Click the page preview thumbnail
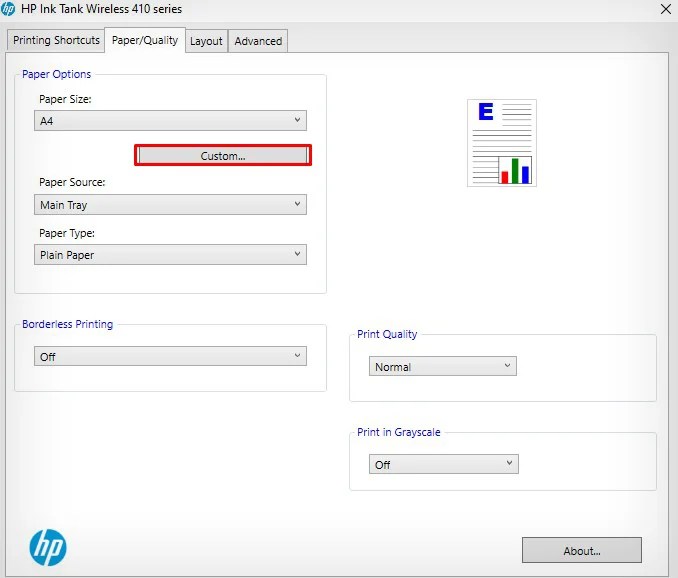678x578 pixels. click(x=502, y=143)
